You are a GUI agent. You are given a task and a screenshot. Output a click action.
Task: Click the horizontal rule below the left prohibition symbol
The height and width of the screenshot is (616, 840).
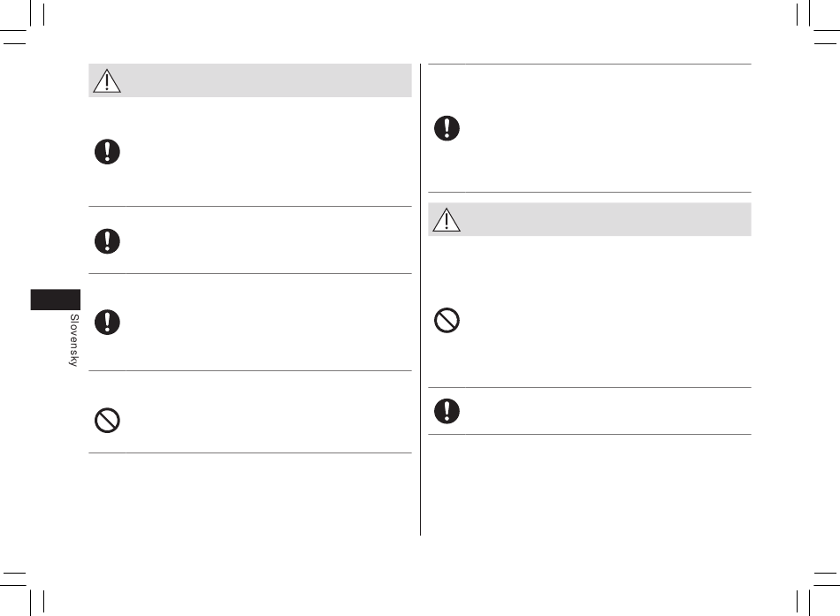point(250,453)
